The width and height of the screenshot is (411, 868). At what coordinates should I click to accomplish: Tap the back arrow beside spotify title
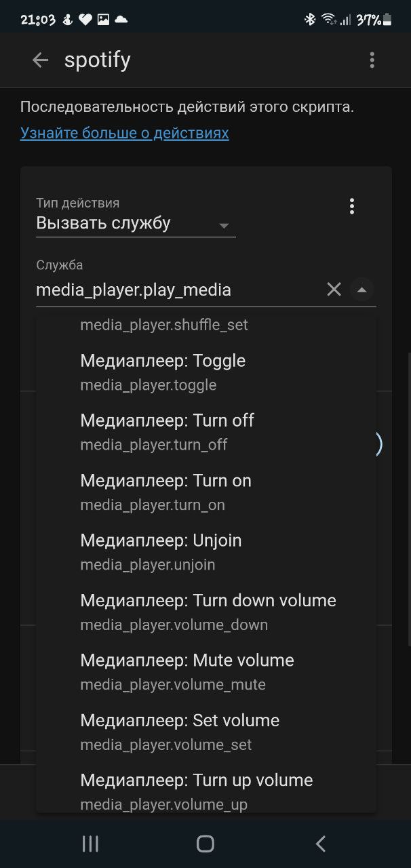pyautogui.click(x=40, y=60)
